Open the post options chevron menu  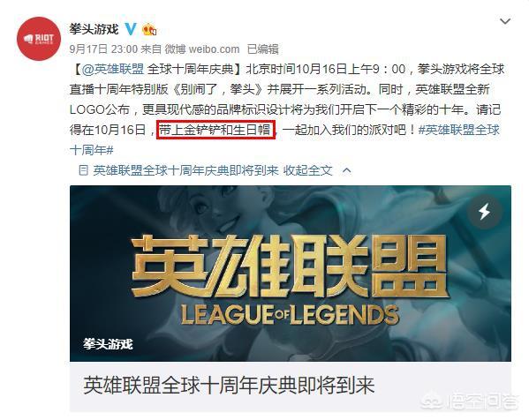[505, 21]
